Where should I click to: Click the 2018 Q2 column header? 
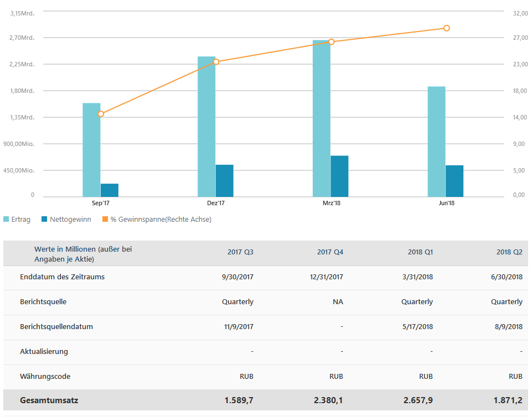click(509, 252)
